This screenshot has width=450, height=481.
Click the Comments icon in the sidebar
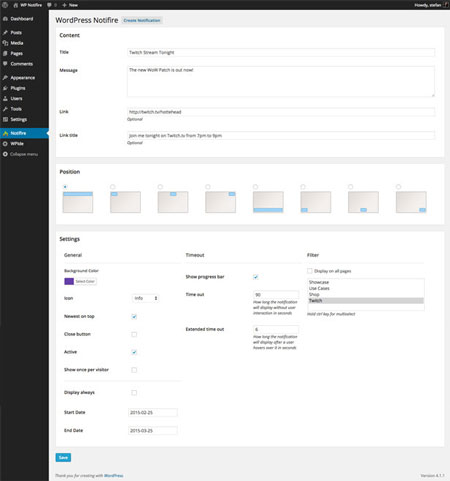click(x=5, y=64)
